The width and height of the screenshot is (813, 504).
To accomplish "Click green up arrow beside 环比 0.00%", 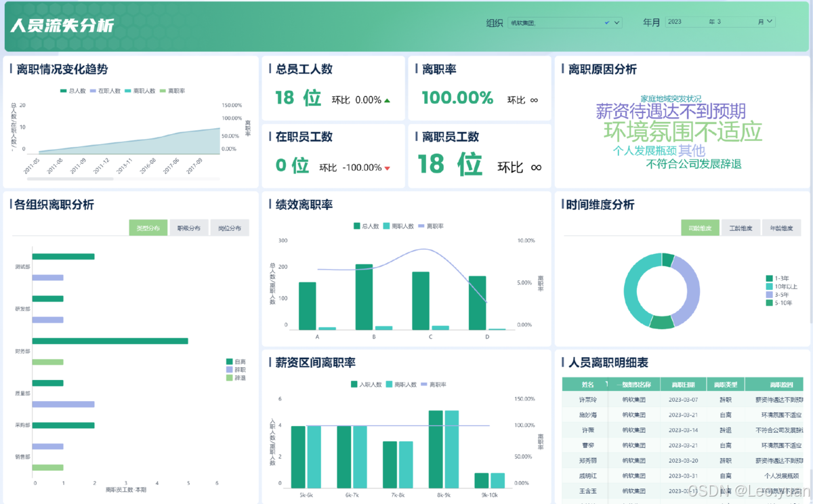I will (x=387, y=100).
